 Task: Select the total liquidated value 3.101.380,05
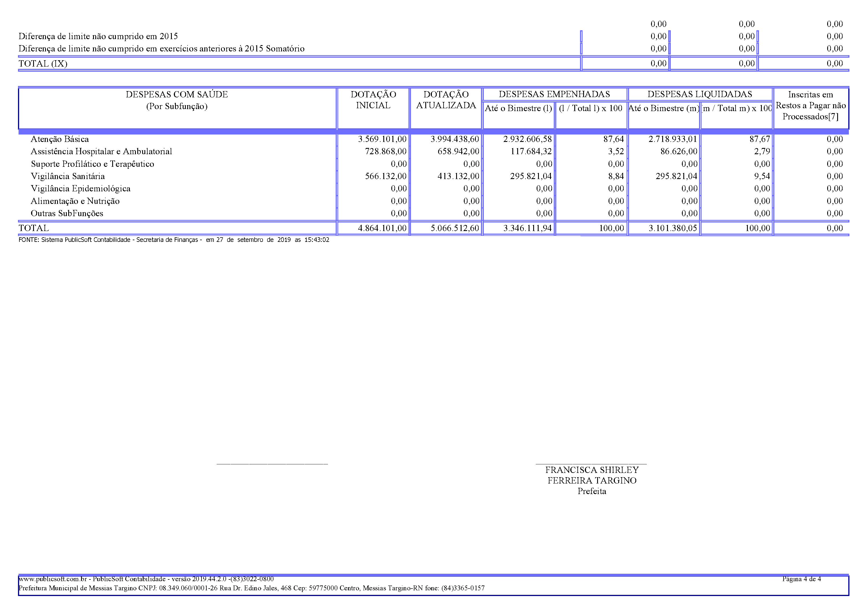(672, 228)
